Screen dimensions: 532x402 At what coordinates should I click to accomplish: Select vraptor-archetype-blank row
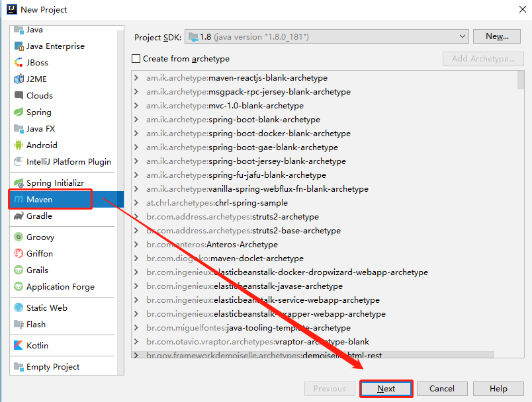coord(324,342)
